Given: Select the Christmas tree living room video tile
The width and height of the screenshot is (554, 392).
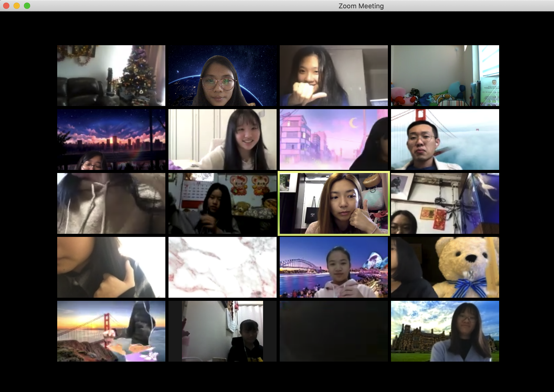Looking at the screenshot, I should (111, 76).
